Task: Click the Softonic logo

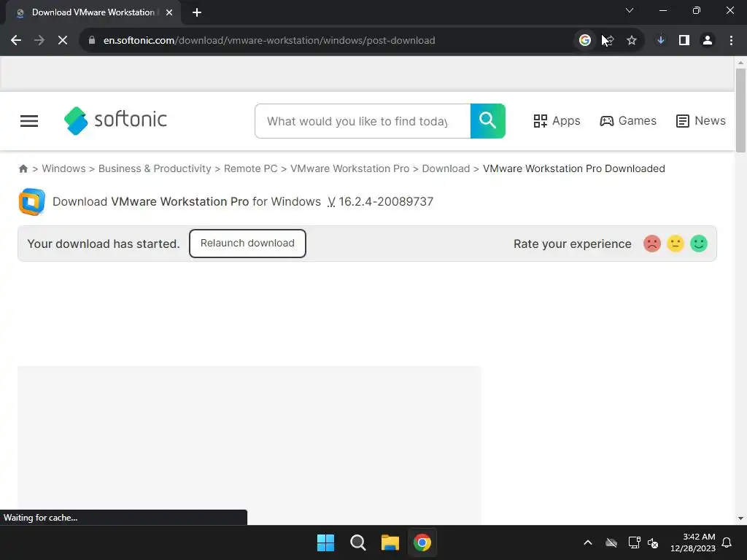Action: click(x=115, y=120)
